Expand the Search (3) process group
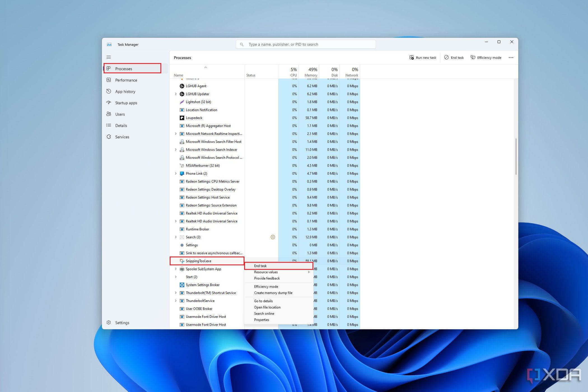The image size is (588, 392). [x=176, y=237]
